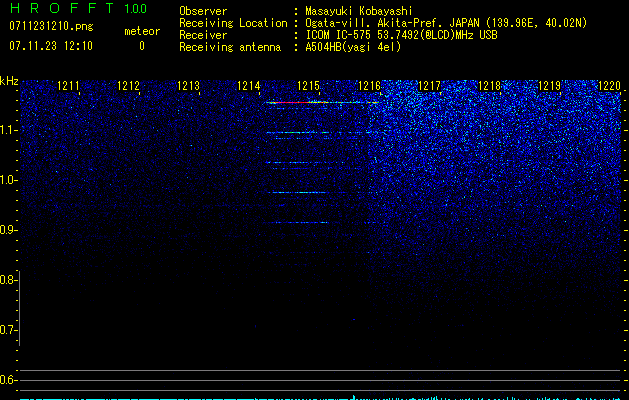Click the 1216 time marker

(369, 85)
